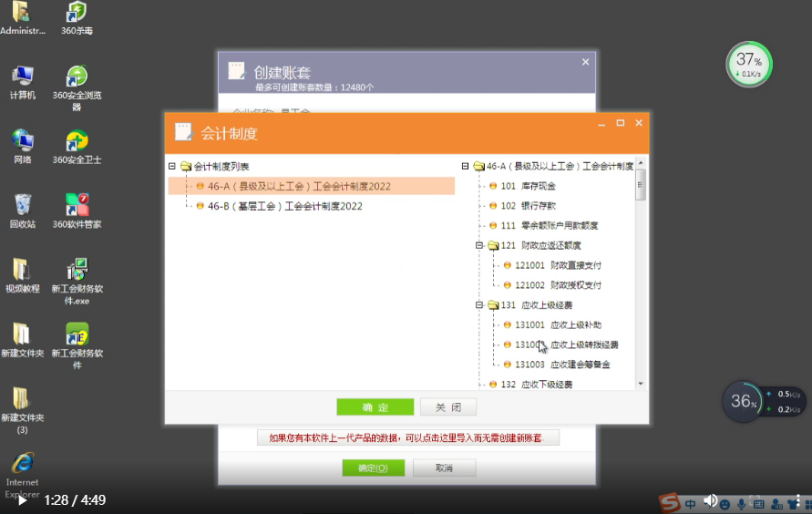Launch Internet Explorer from desktop

(23, 464)
